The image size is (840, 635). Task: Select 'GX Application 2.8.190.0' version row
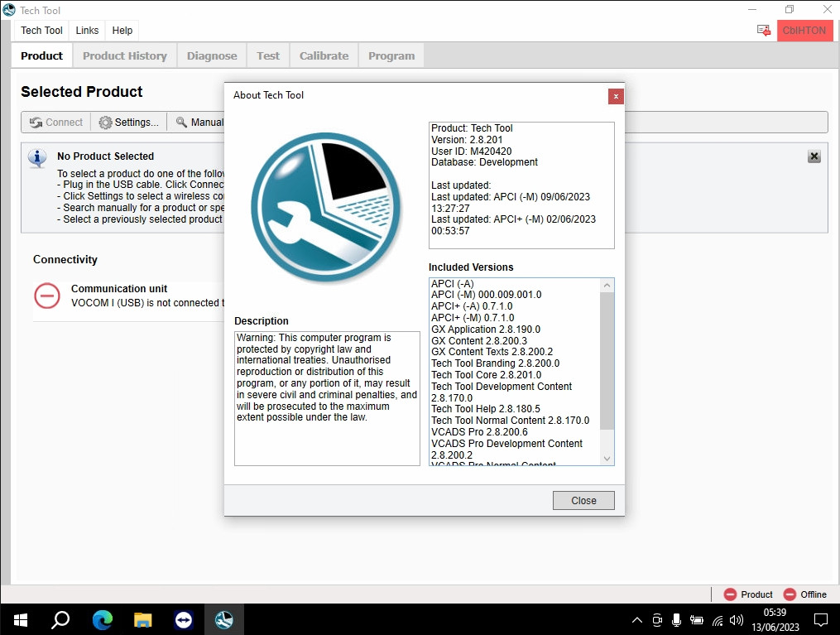click(x=485, y=330)
